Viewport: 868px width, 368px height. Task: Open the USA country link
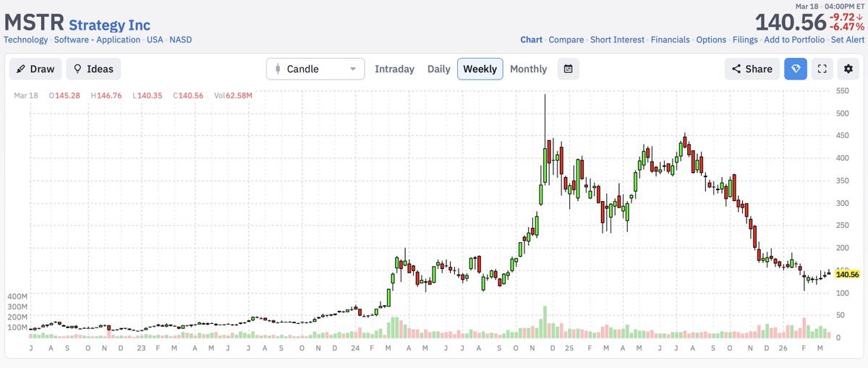coord(155,40)
